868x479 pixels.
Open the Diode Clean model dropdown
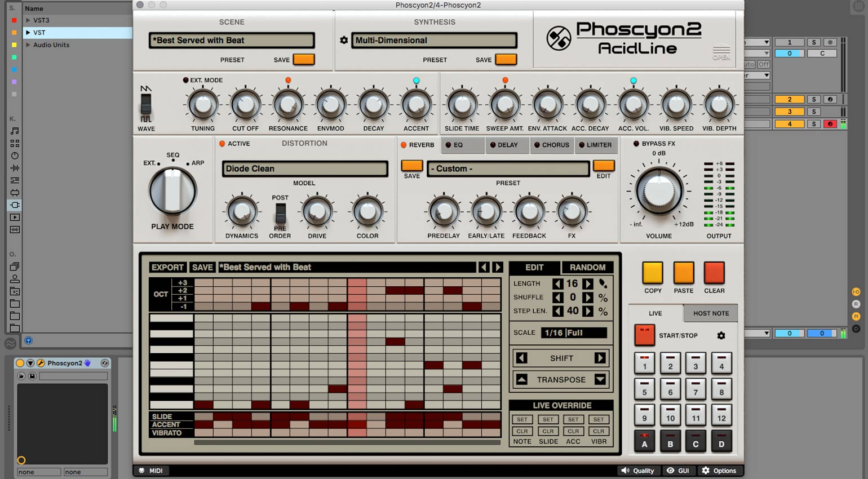pyautogui.click(x=305, y=168)
